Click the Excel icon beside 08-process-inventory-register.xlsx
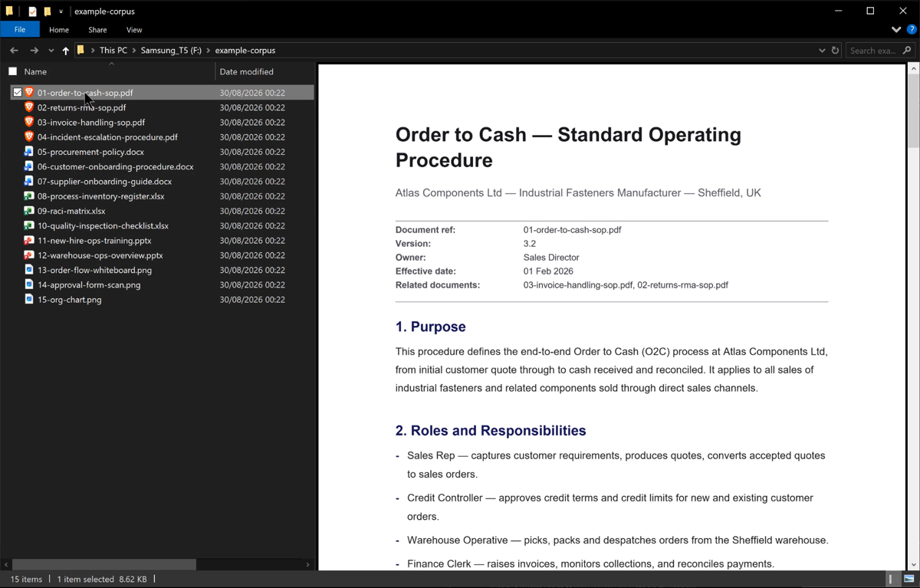The width and height of the screenshot is (920, 588). click(29, 196)
